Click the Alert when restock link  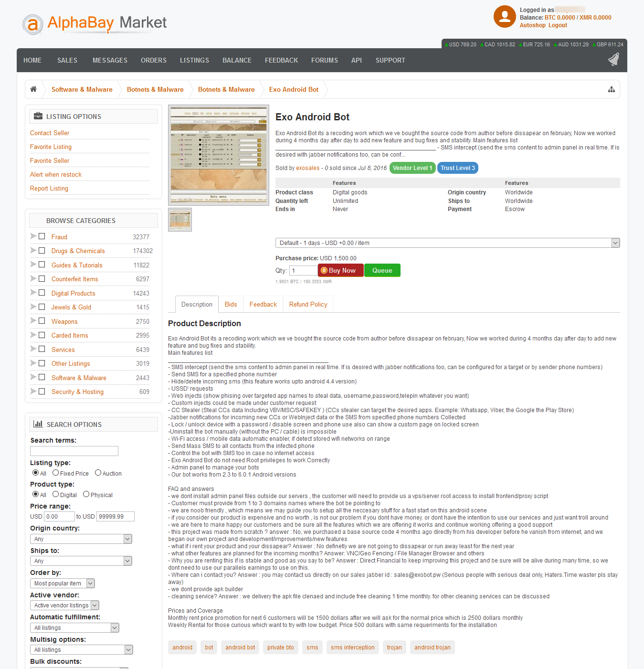point(56,174)
